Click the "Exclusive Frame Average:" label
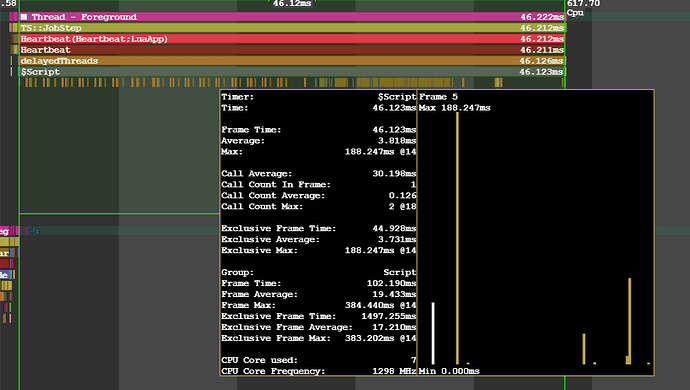The width and height of the screenshot is (690, 390). click(287, 327)
